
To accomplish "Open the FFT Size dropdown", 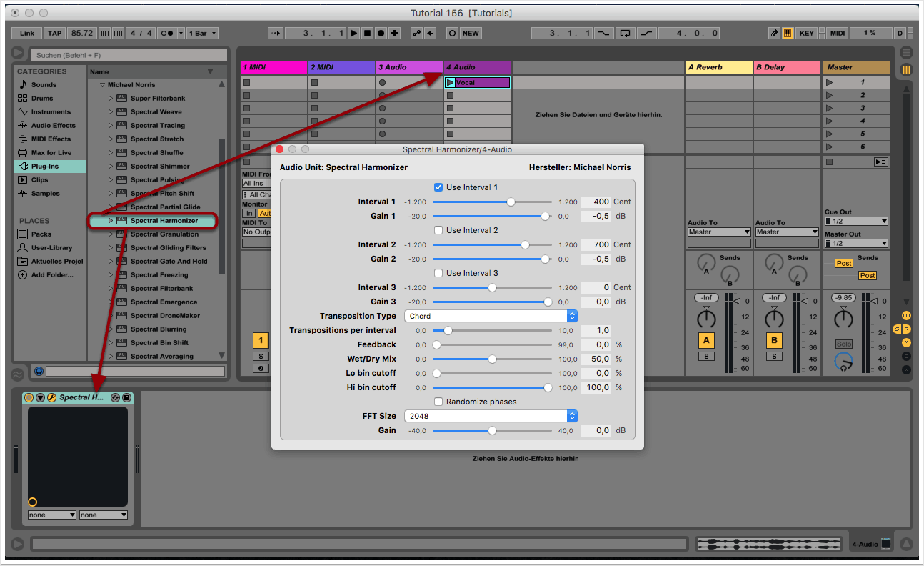I will [x=491, y=416].
